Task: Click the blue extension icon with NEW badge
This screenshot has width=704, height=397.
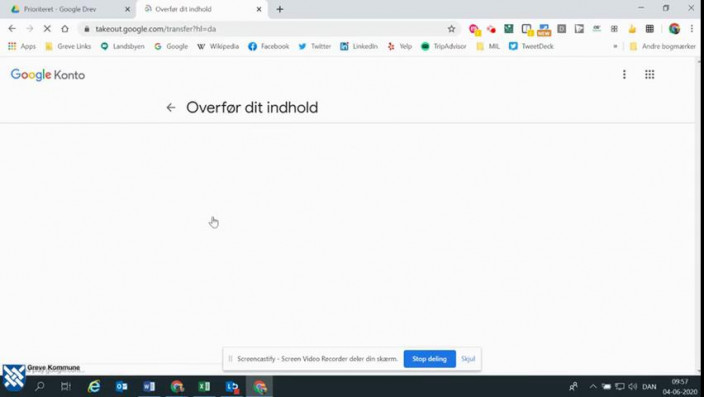Action: pos(544,30)
